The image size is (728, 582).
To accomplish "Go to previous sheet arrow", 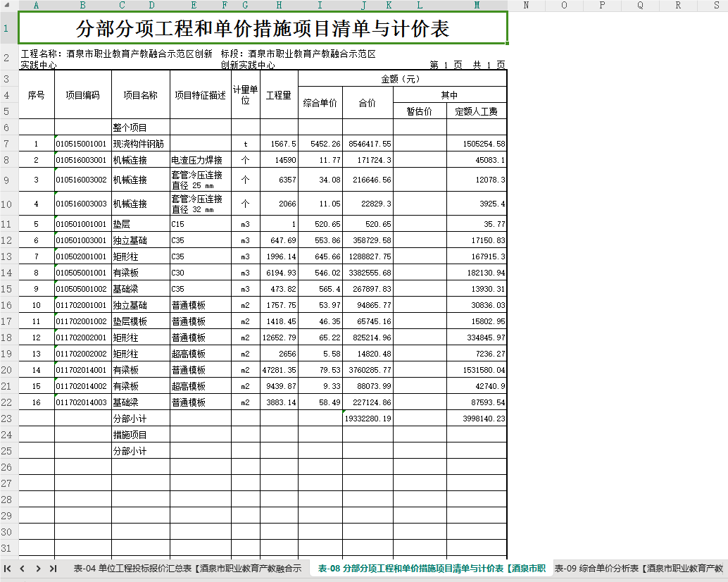I will tap(23, 568).
